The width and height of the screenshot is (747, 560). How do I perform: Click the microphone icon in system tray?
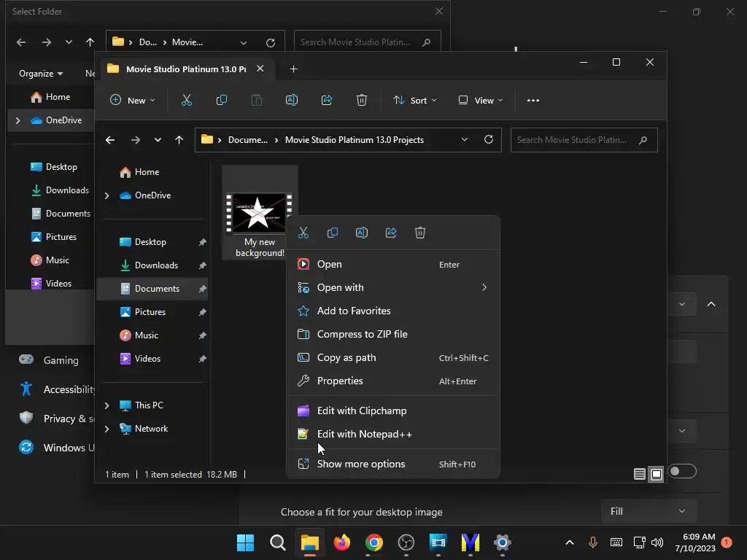(592, 542)
